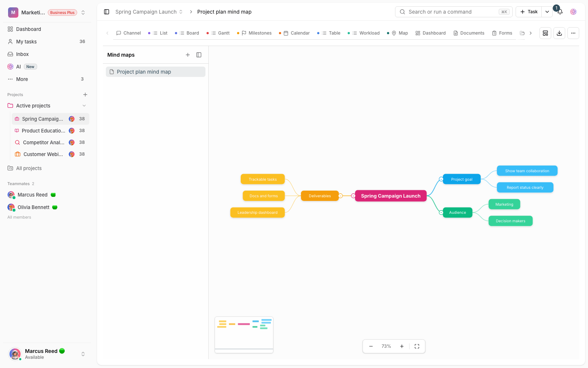Viewport: 588px width, 368px height.
Task: Open Product Education project in sidebar
Action: (51, 131)
